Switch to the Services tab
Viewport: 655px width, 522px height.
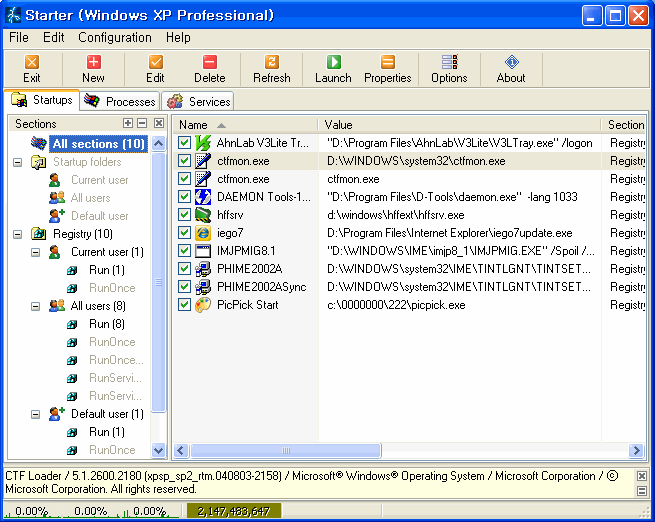point(198,101)
